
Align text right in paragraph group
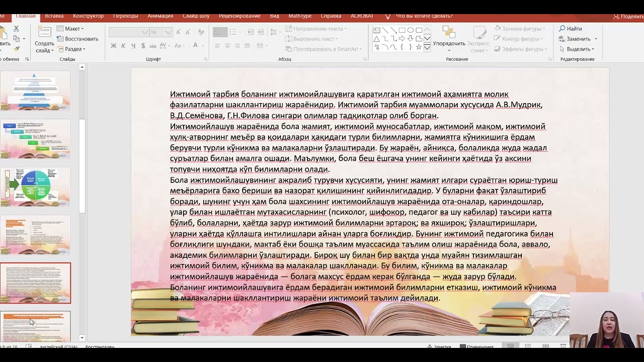(x=237, y=46)
